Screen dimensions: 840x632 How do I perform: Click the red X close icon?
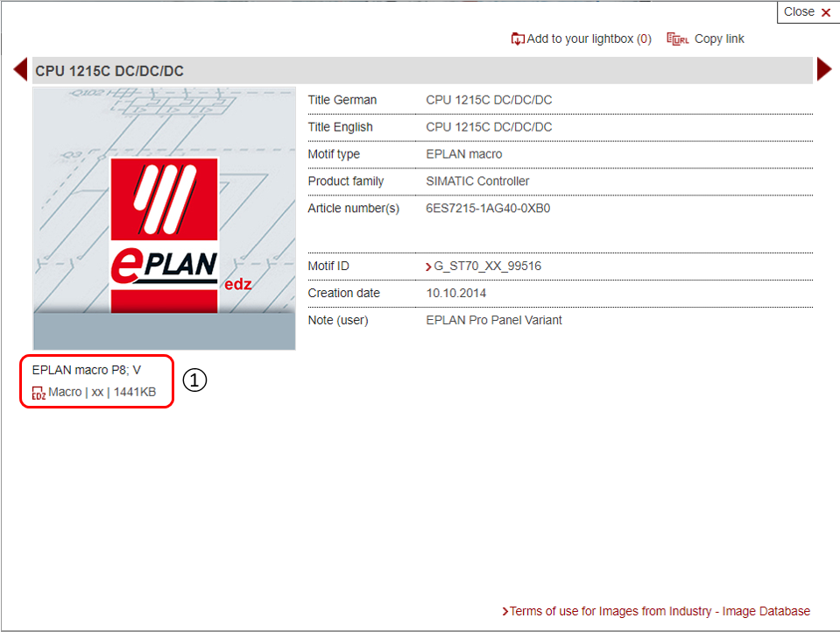(826, 12)
